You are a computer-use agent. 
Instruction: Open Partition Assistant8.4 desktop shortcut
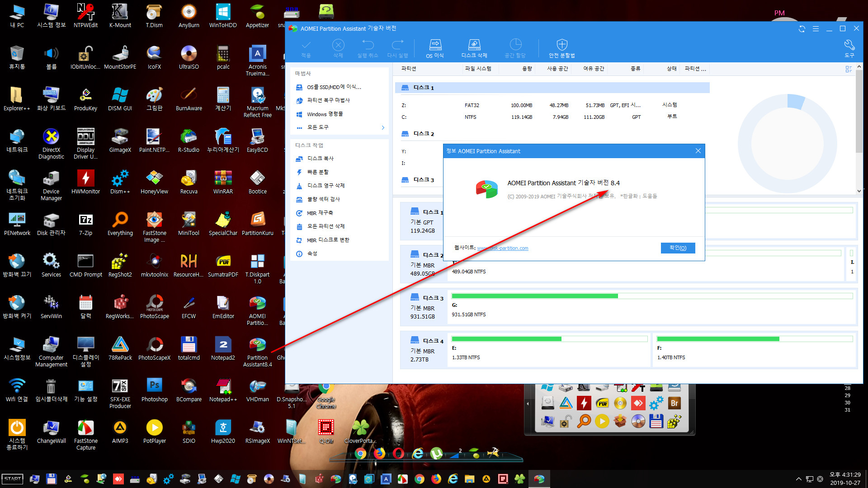tap(257, 352)
